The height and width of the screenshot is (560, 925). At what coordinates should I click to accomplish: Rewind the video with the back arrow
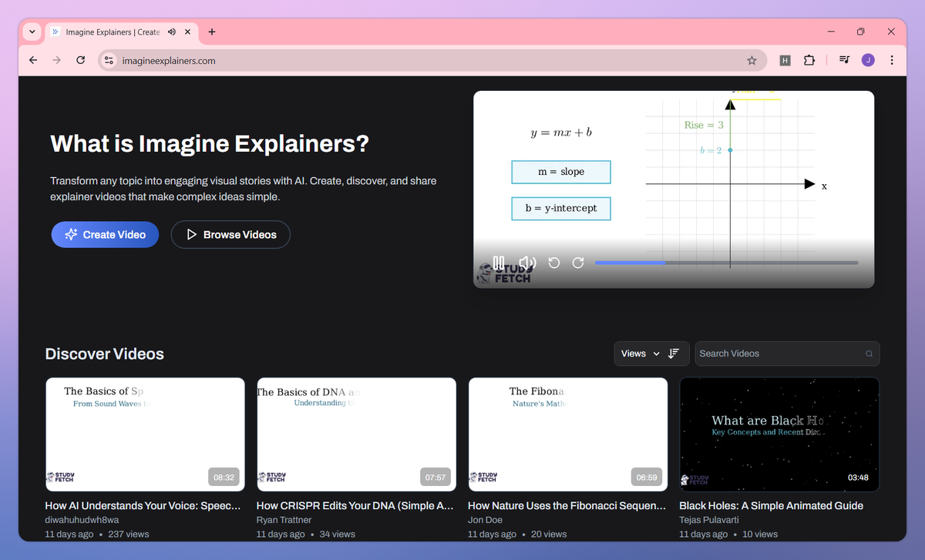tap(553, 263)
